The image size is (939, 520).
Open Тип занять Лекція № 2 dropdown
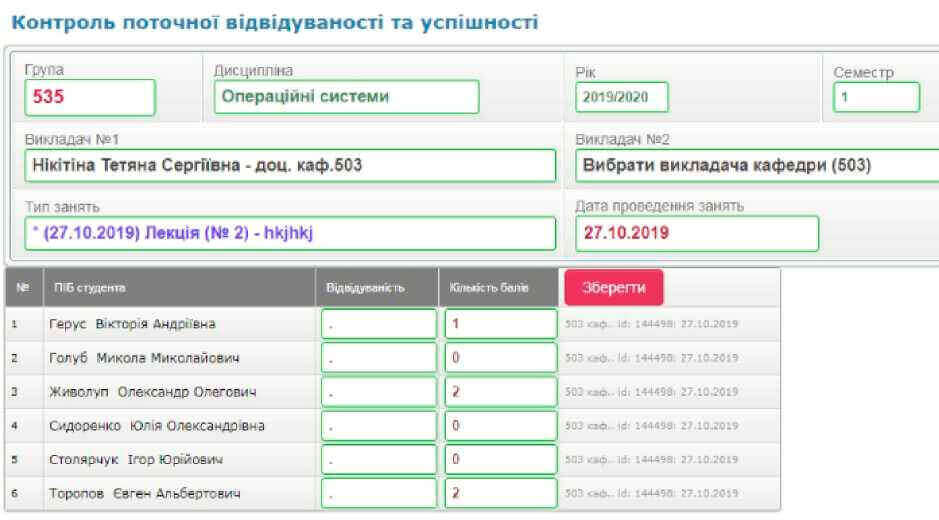click(290, 233)
